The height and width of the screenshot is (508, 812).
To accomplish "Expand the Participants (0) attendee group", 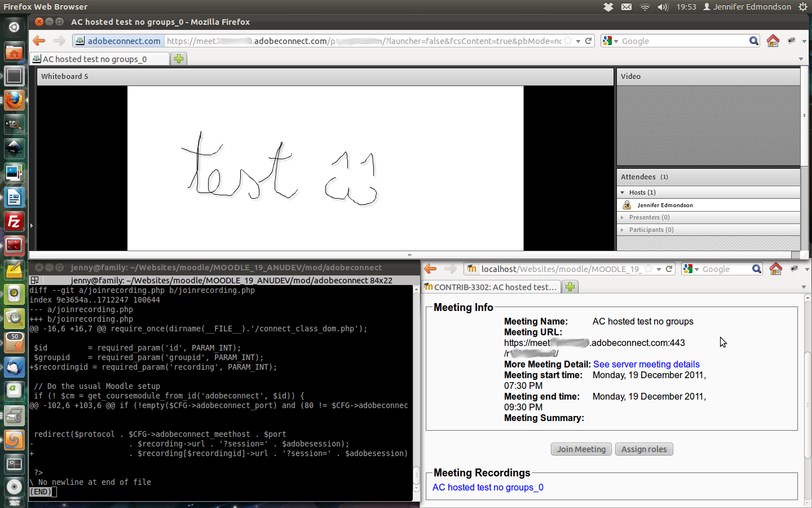I will click(623, 230).
